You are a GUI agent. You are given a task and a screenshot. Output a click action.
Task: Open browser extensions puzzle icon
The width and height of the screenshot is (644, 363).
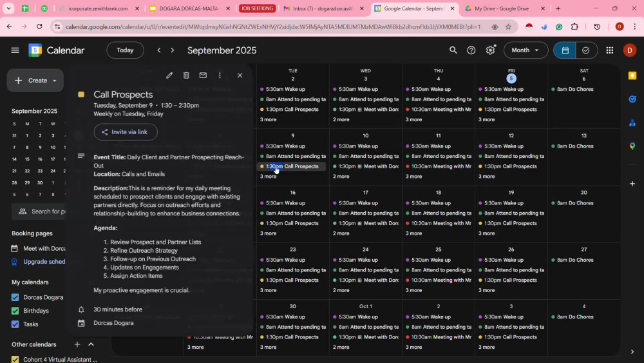574,26
